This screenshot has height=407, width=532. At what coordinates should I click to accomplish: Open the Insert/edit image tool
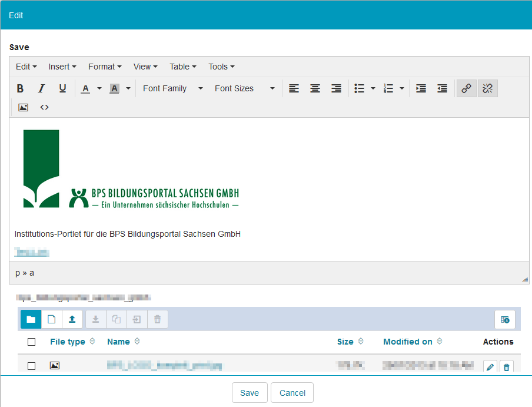(x=23, y=107)
